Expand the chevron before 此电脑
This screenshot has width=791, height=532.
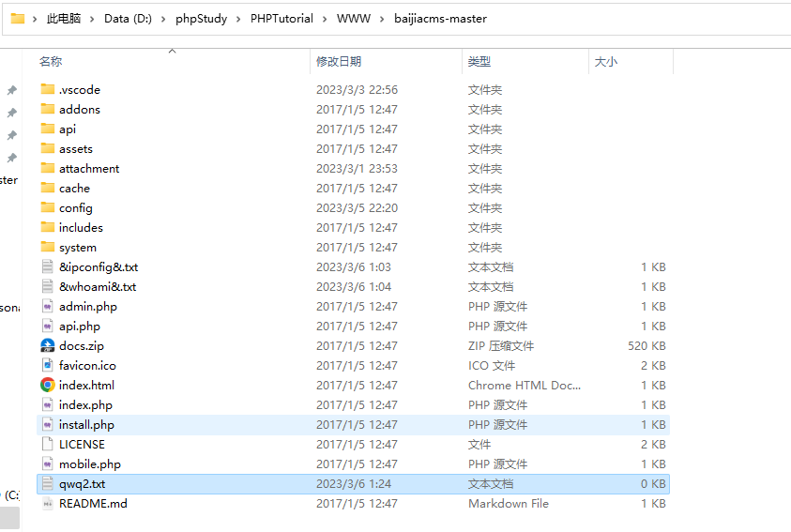(x=35, y=19)
